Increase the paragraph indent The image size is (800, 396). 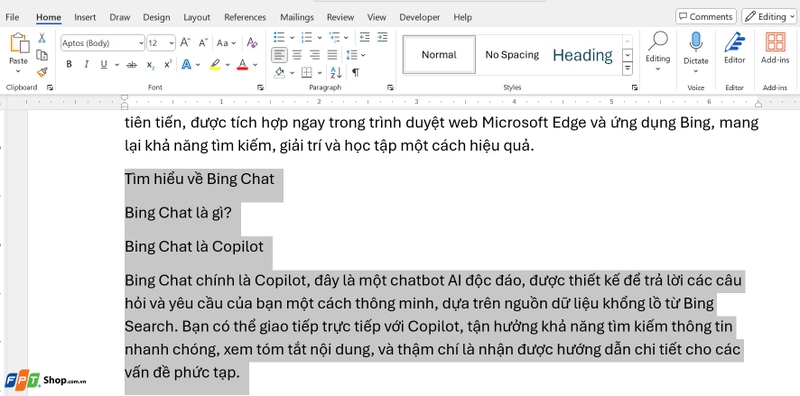(x=382, y=37)
